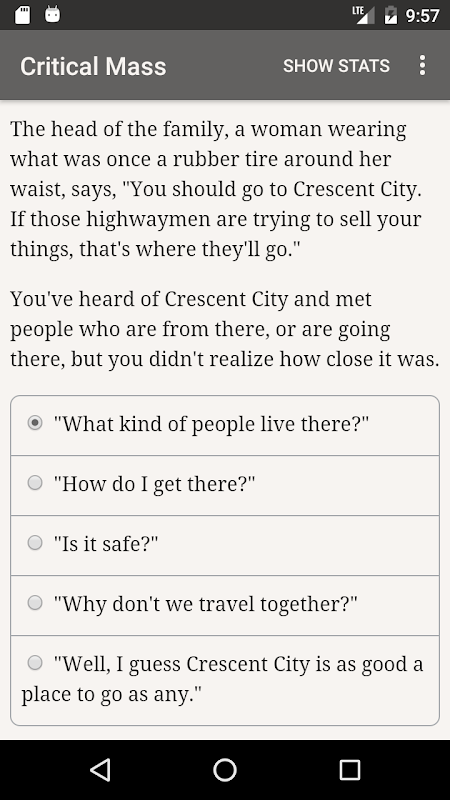Tap the Android back navigation button
This screenshot has width=450, height=800.
[x=100, y=769]
